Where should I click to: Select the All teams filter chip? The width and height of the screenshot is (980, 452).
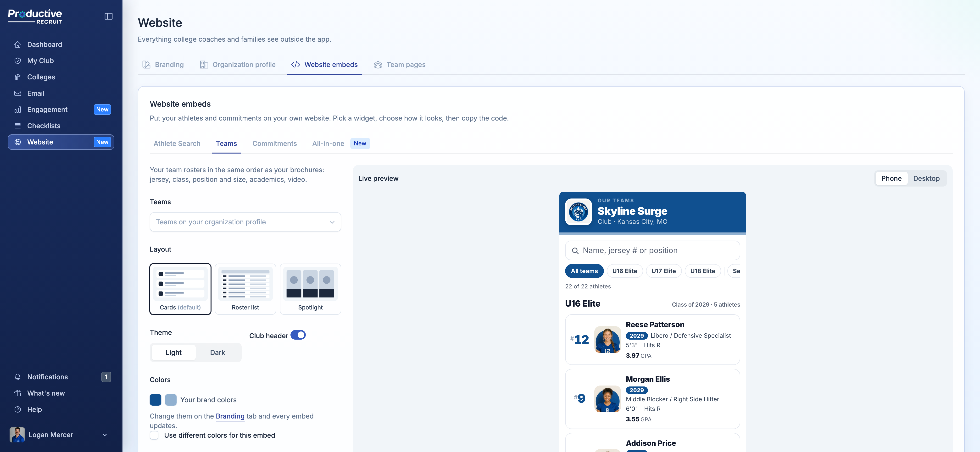tap(584, 271)
